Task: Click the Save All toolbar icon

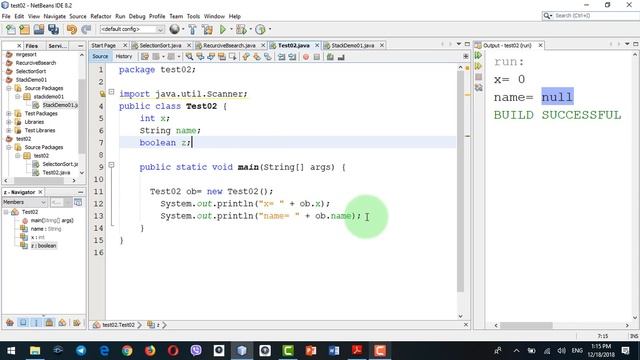Action: point(53,29)
